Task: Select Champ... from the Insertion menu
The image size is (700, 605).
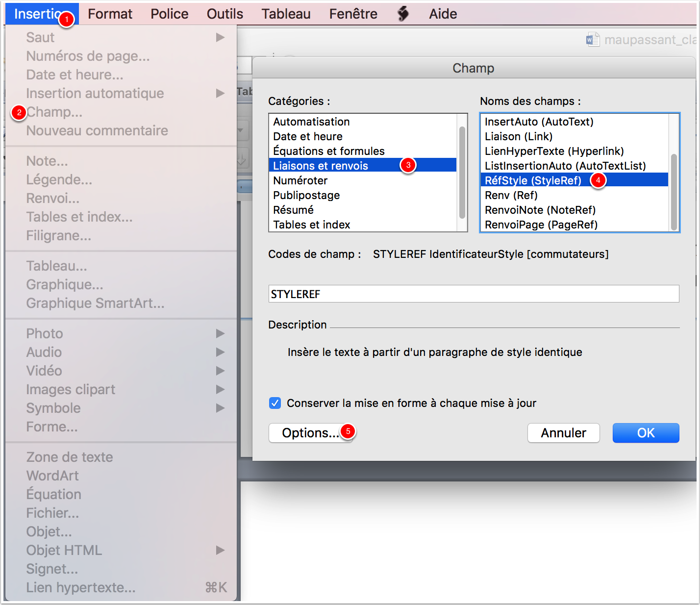Action: click(x=54, y=112)
